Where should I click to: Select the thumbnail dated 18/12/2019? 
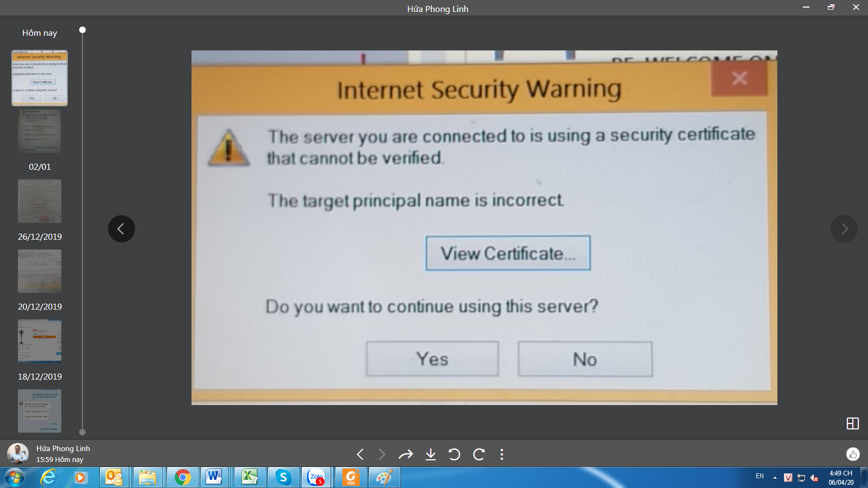click(x=40, y=411)
